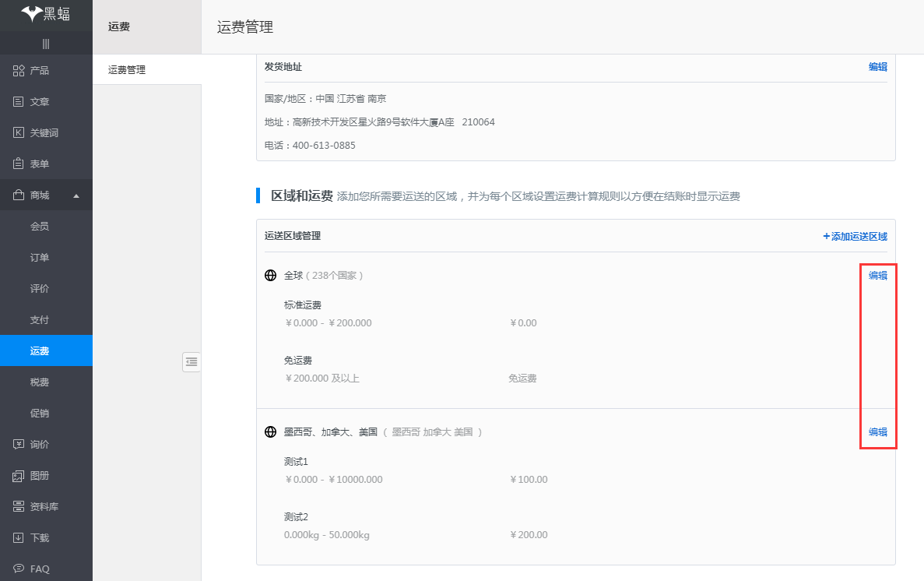Screen dimensions: 924x581
Task: Click the 黑蝠 logo at the top left
Action: (46, 14)
